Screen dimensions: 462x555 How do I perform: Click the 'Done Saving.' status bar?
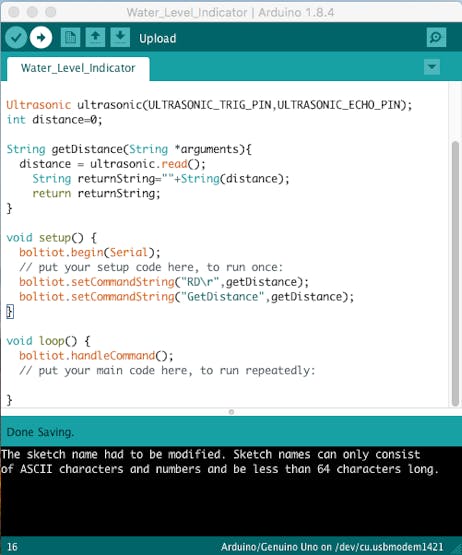(x=231, y=432)
